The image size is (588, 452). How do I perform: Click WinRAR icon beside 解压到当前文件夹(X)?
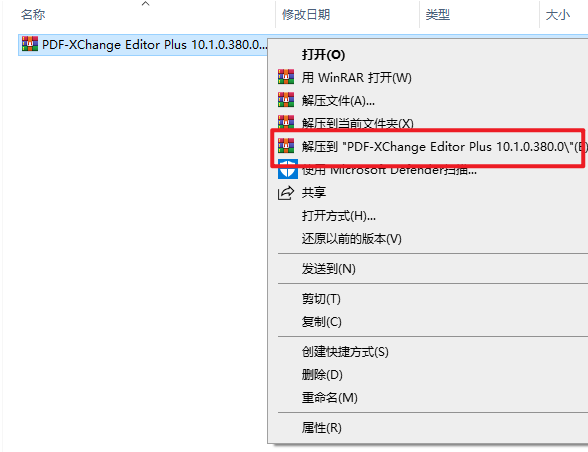click(286, 122)
